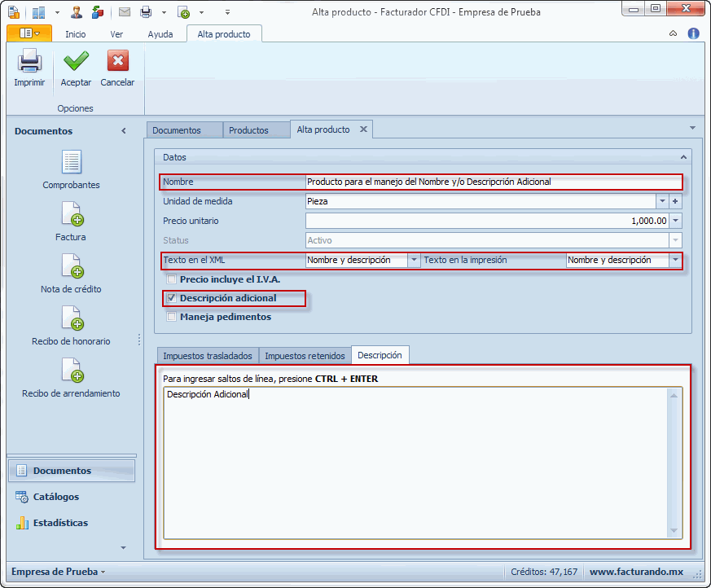711x588 pixels.
Task: Create a new Recibo de honorario
Action: [72, 318]
